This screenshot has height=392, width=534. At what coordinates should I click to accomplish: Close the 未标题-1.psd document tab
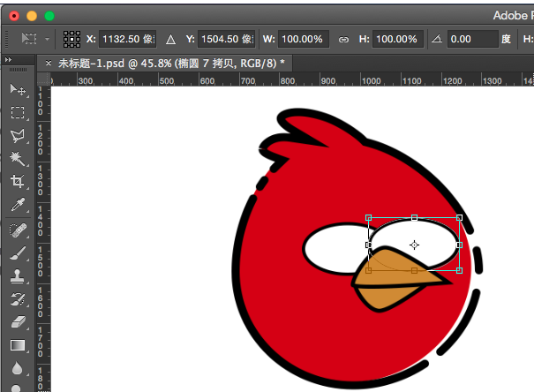49,63
